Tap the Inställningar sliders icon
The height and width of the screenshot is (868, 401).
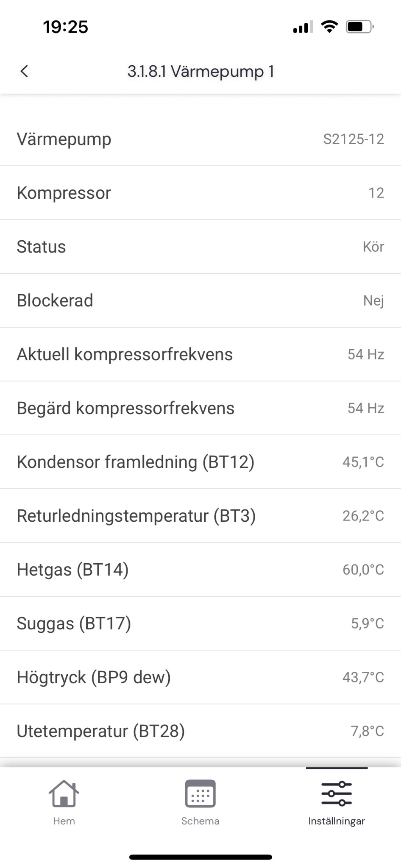point(337,793)
